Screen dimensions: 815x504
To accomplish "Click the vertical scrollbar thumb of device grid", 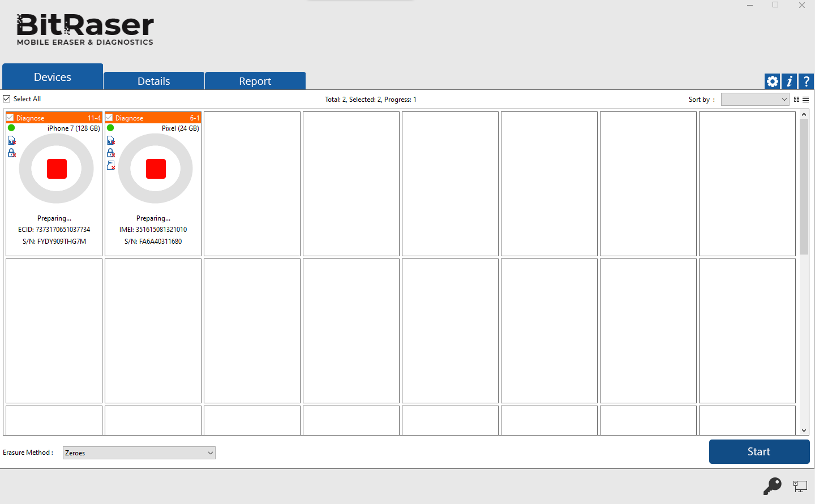I will click(804, 187).
